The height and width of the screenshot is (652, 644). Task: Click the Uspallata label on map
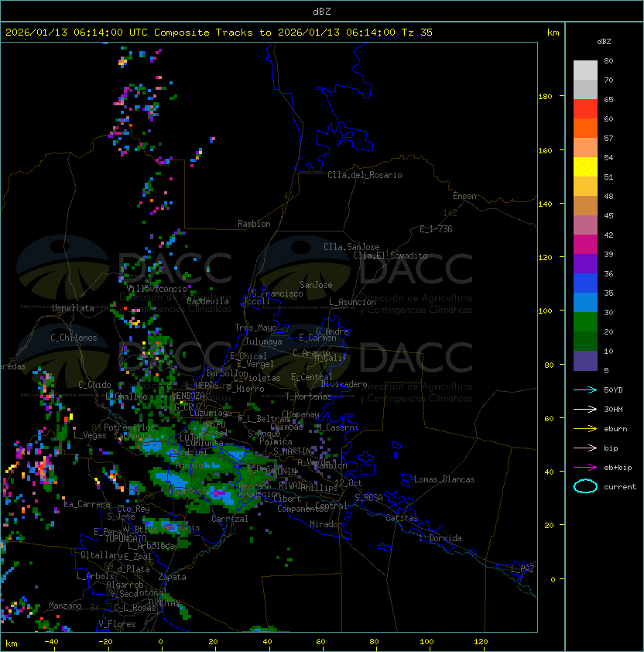click(x=73, y=308)
